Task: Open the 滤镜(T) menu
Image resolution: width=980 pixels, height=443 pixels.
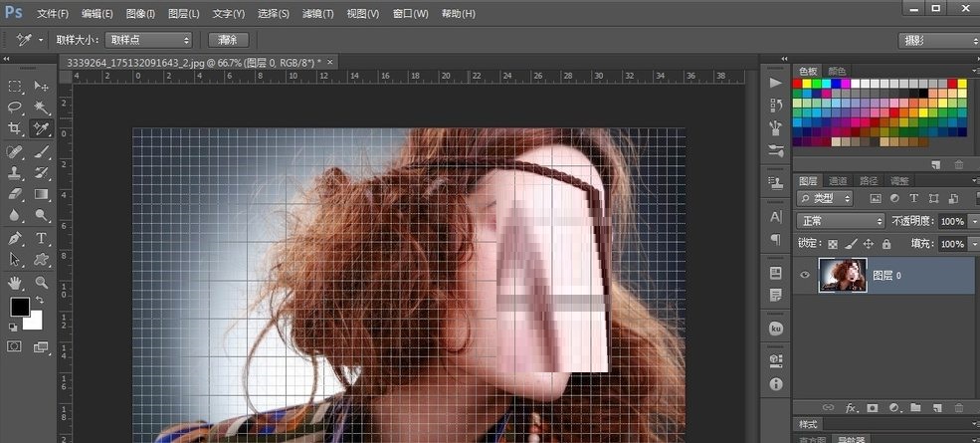Action: pos(317,13)
